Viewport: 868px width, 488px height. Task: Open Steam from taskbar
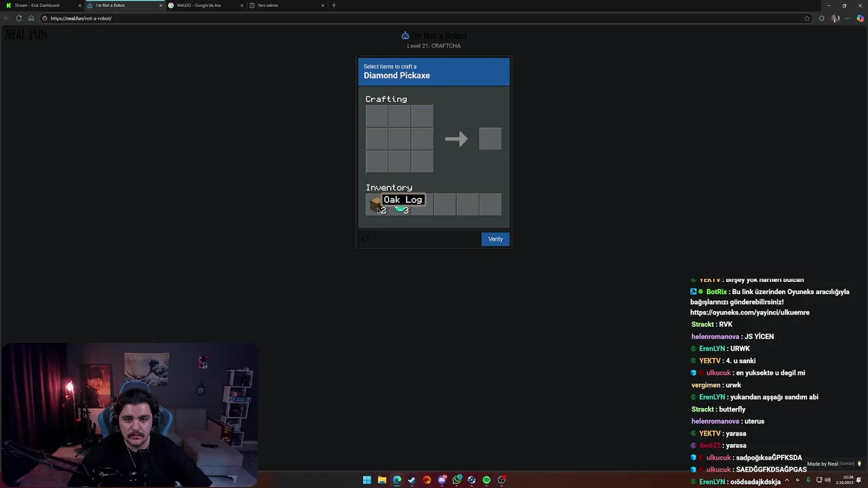point(412,480)
